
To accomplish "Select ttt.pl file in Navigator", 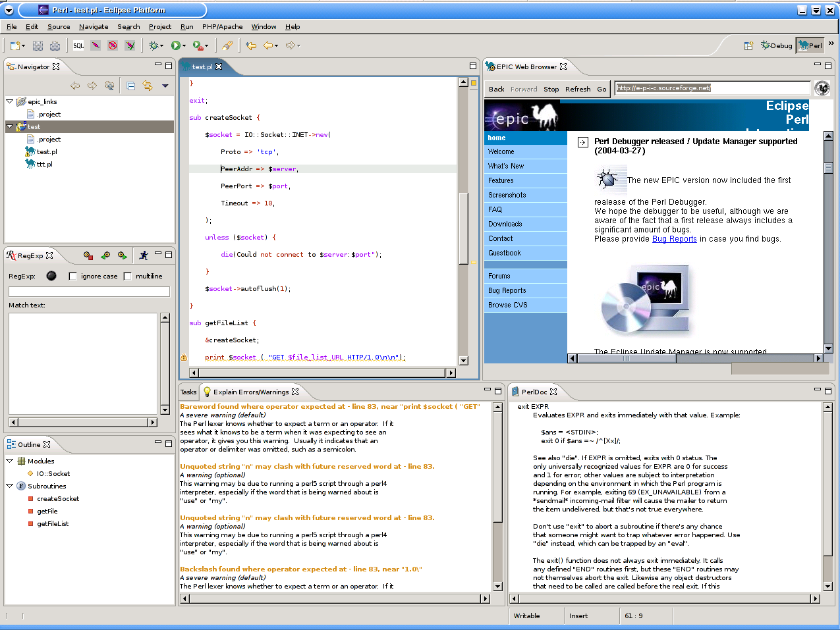I will [x=44, y=164].
